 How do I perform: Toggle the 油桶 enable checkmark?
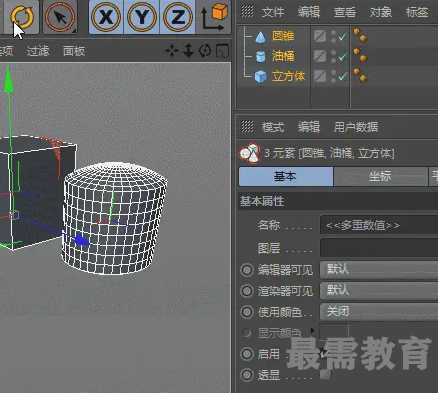(x=343, y=57)
